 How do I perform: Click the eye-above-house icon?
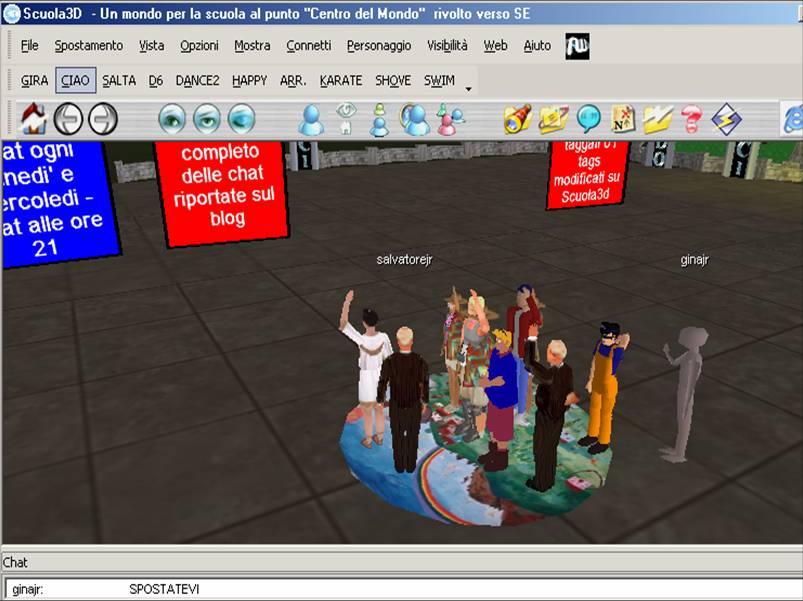(346, 119)
